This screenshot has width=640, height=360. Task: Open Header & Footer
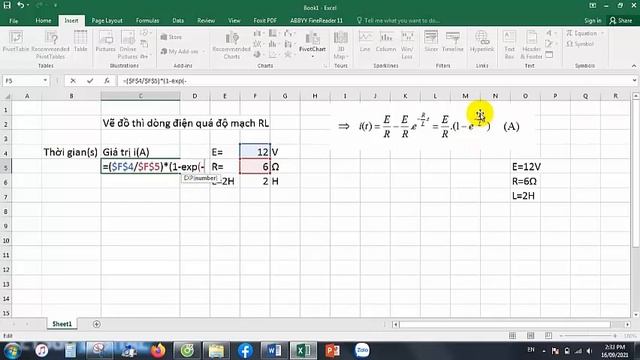pos(531,44)
